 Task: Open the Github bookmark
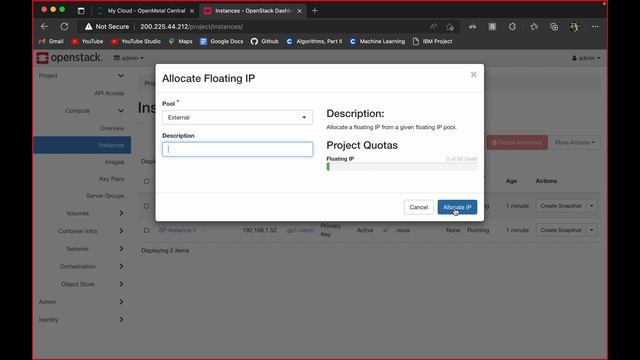click(x=264, y=41)
